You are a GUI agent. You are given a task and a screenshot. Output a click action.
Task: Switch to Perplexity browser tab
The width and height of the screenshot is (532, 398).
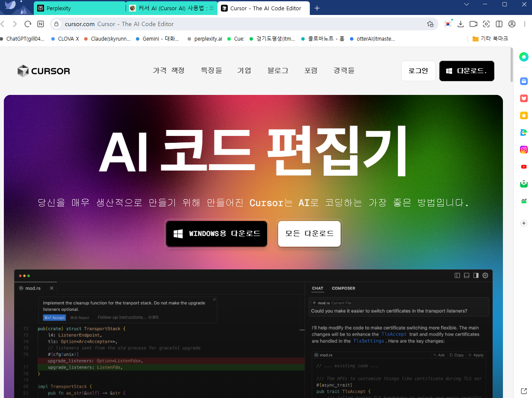(x=80, y=8)
